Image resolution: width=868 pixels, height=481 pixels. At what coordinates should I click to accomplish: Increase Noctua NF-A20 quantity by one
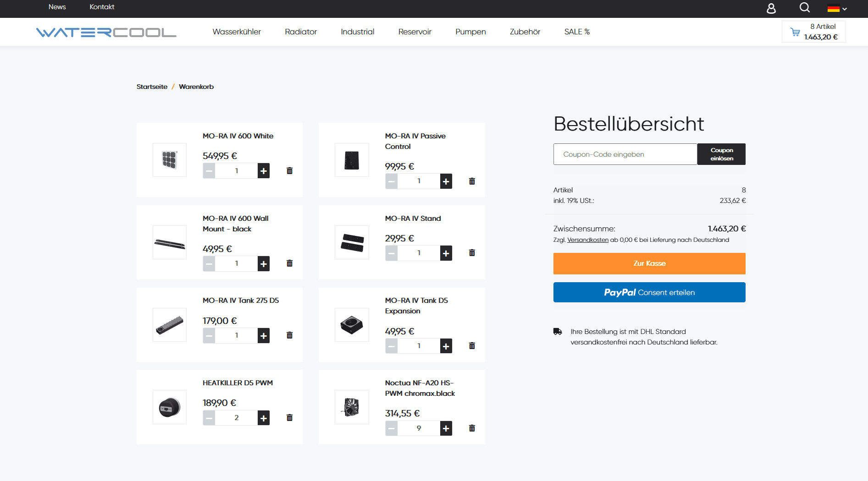(446, 428)
